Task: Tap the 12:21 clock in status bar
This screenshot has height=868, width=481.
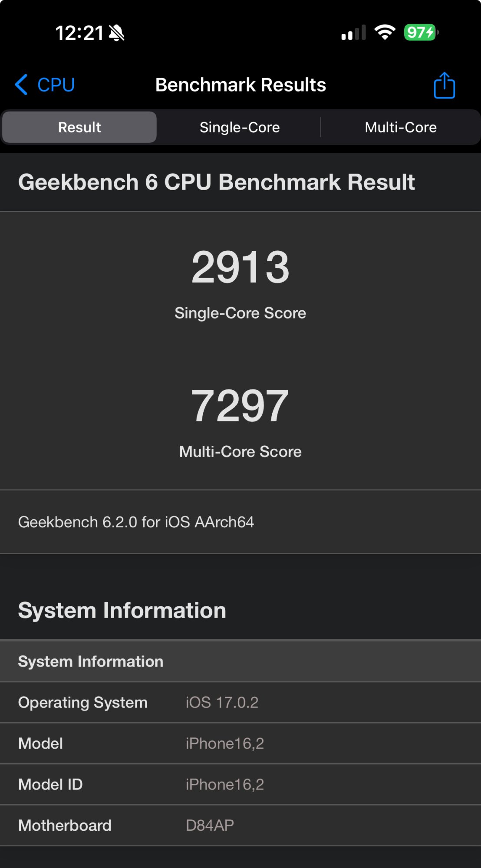Action: (x=79, y=33)
